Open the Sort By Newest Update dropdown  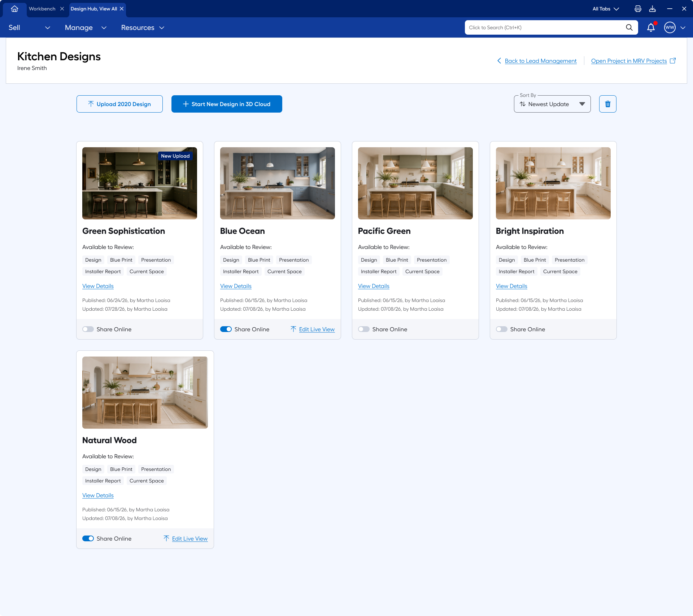pyautogui.click(x=552, y=104)
